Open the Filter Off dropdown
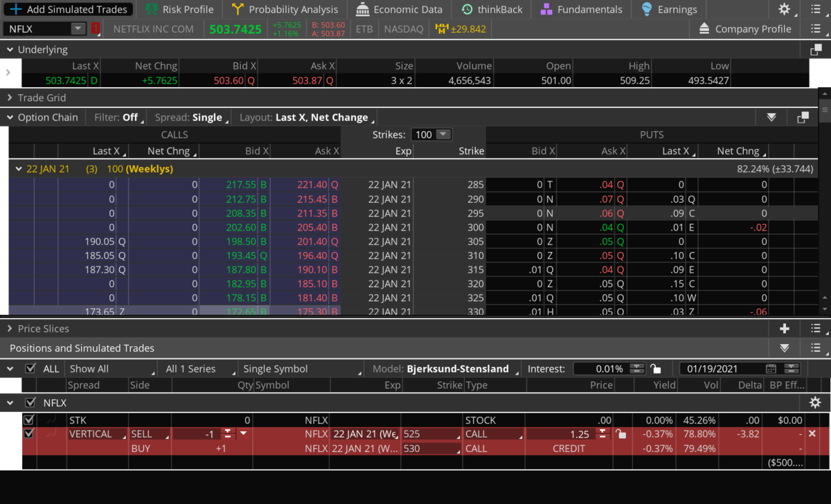 (x=118, y=118)
